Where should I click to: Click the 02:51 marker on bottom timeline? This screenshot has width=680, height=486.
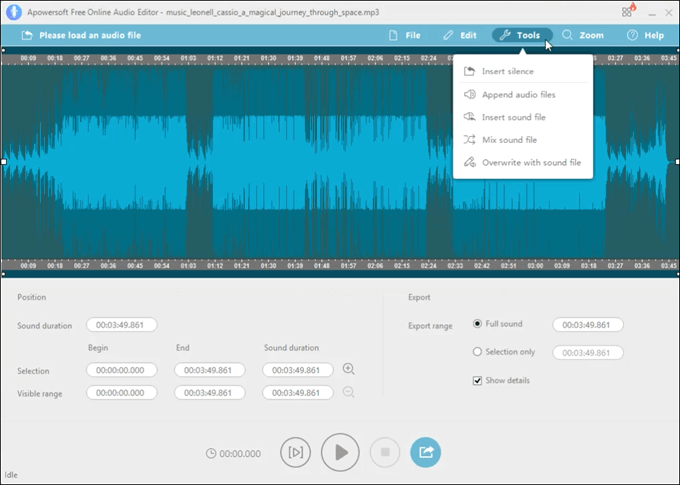[x=509, y=266]
